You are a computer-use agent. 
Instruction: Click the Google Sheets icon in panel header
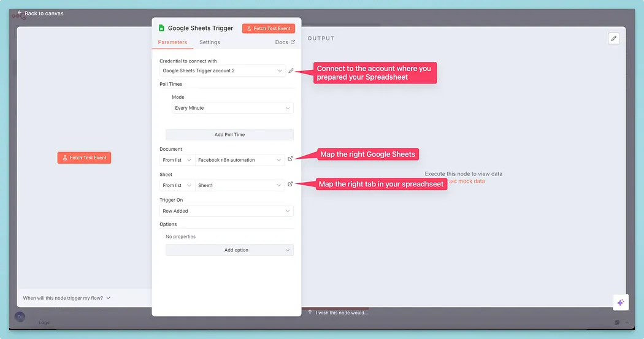coord(161,28)
